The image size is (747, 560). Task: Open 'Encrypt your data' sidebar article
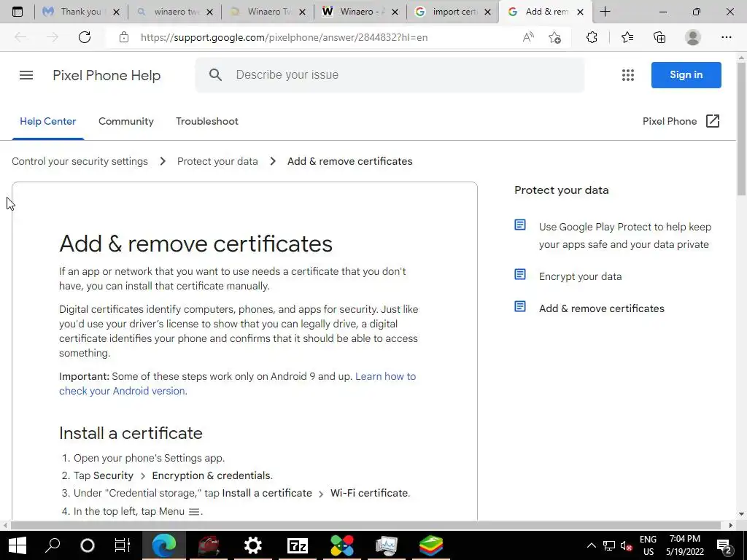click(x=580, y=276)
